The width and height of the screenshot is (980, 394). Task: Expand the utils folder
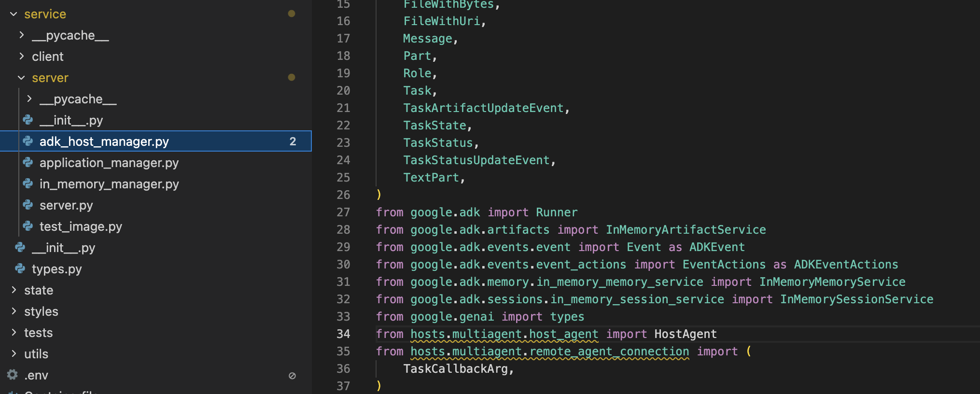coord(14,354)
